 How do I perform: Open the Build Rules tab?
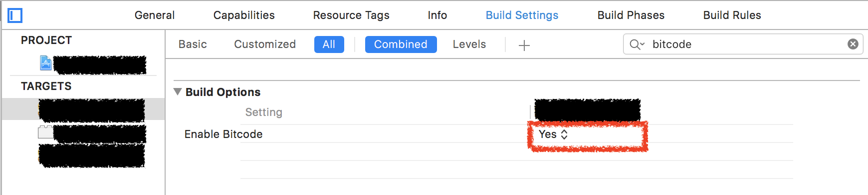[x=732, y=15]
